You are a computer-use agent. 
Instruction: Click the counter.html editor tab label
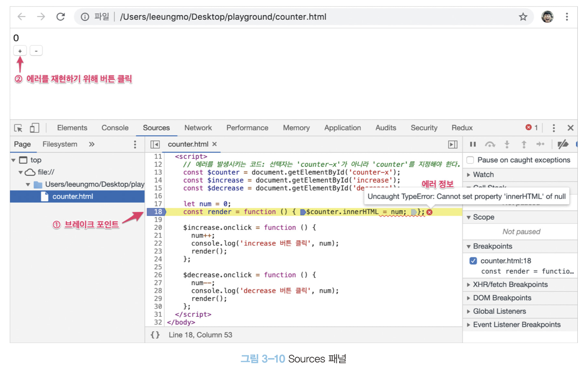(188, 144)
